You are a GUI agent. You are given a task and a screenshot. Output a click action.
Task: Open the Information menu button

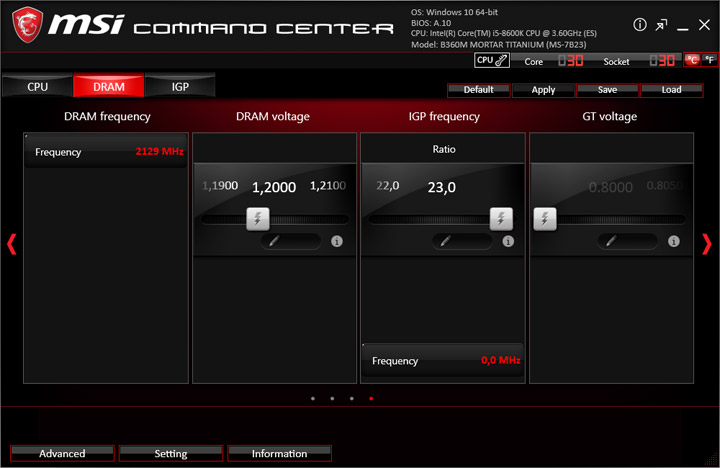pos(279,454)
